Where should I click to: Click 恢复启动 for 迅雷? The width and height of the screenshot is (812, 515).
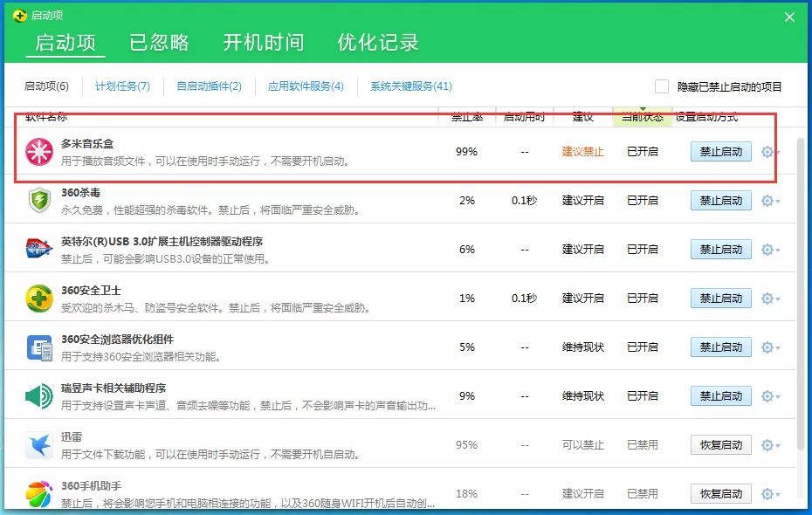[x=721, y=445]
